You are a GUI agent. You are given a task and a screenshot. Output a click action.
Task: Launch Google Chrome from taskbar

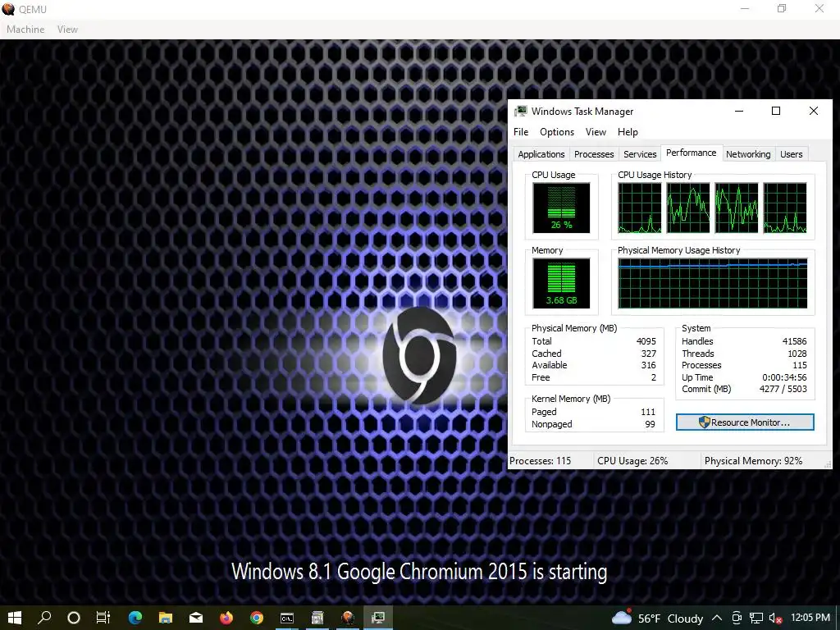[x=257, y=618]
